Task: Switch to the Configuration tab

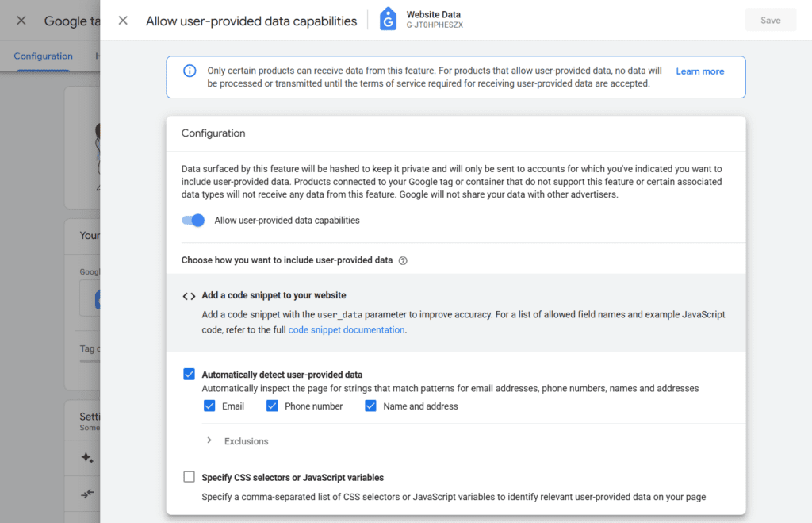Action: click(43, 56)
